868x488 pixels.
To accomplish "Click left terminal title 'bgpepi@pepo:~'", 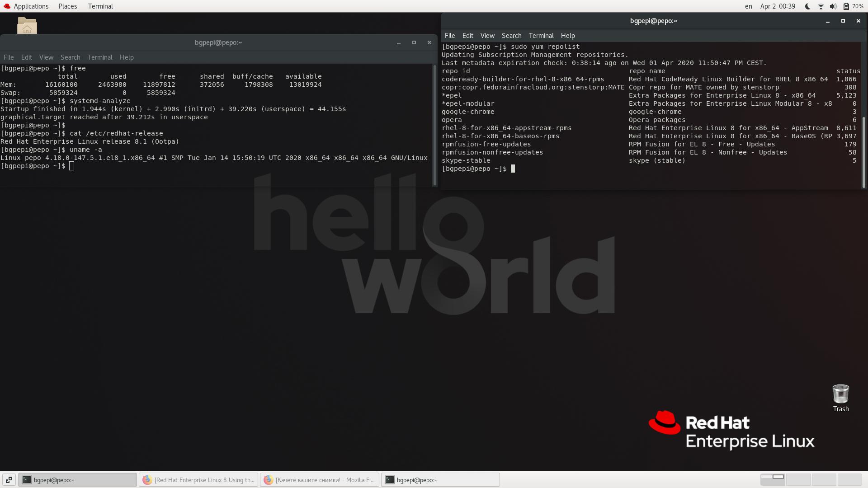I will tap(218, 42).
